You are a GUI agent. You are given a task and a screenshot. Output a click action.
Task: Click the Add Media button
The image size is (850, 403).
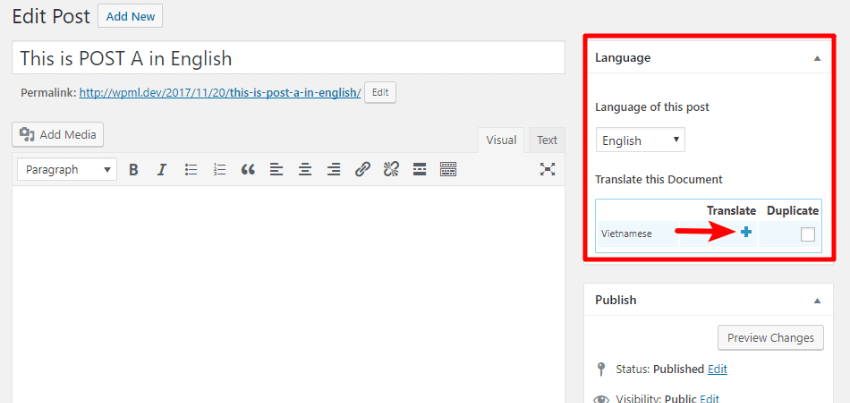coord(58,135)
